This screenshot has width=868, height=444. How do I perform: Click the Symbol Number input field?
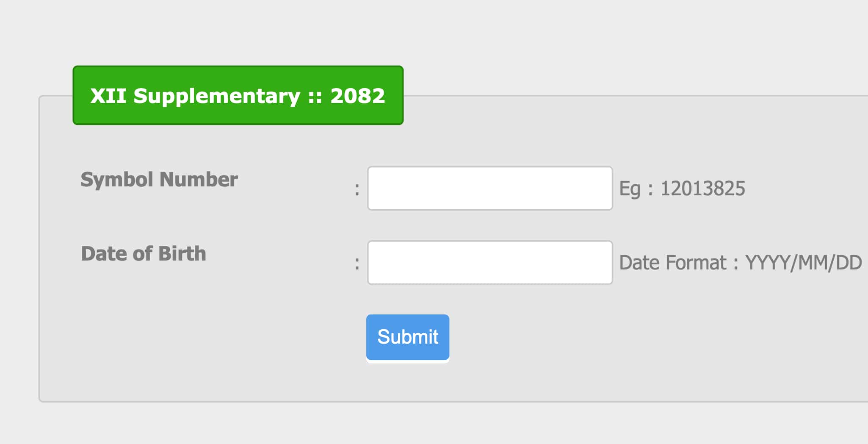pos(490,188)
